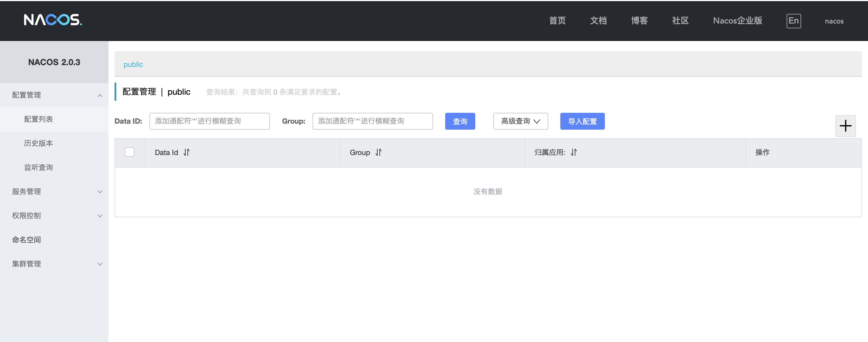The image size is (868, 342).
Task: Click the NACOS logo in the header
Action: pos(52,20)
